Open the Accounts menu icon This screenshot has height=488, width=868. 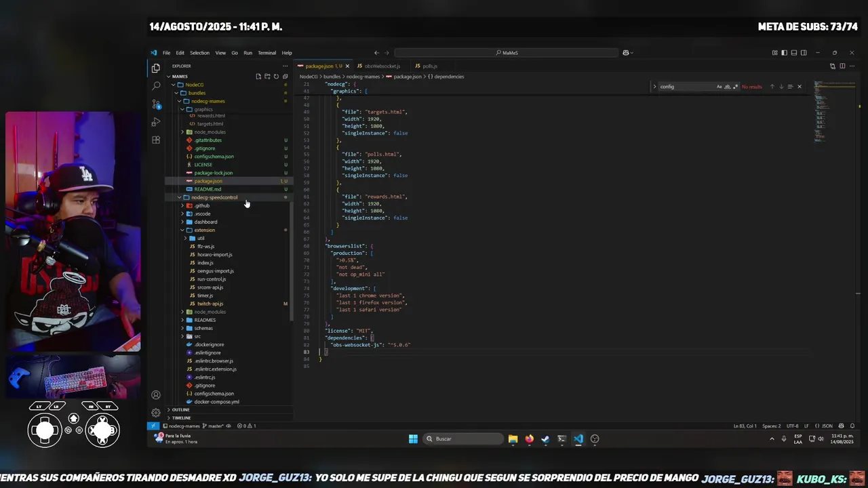(x=156, y=395)
